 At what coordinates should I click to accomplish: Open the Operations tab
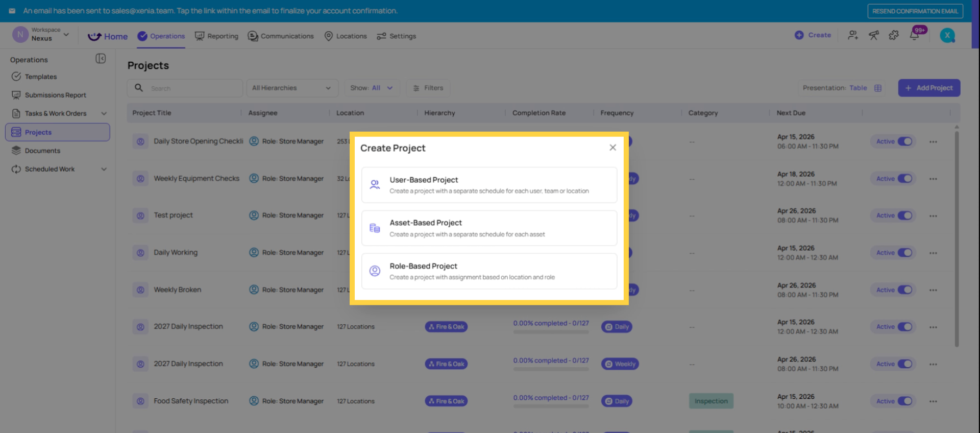tap(161, 36)
